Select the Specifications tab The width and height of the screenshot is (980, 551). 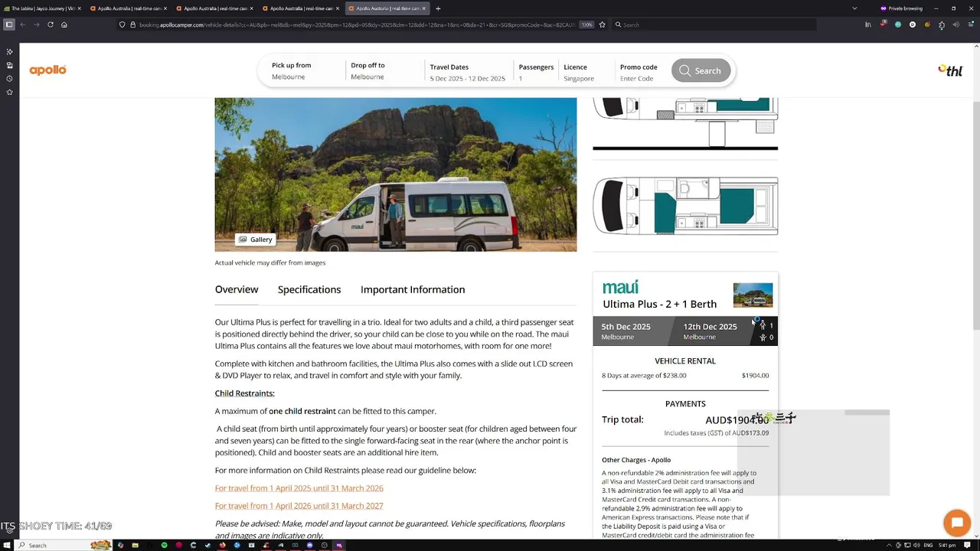pyautogui.click(x=309, y=289)
